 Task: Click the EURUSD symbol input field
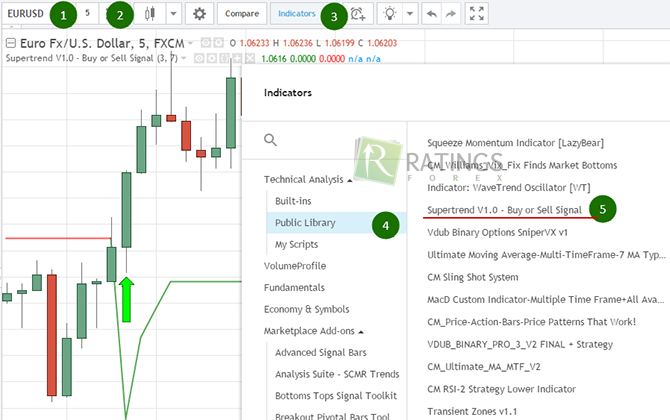(x=26, y=14)
